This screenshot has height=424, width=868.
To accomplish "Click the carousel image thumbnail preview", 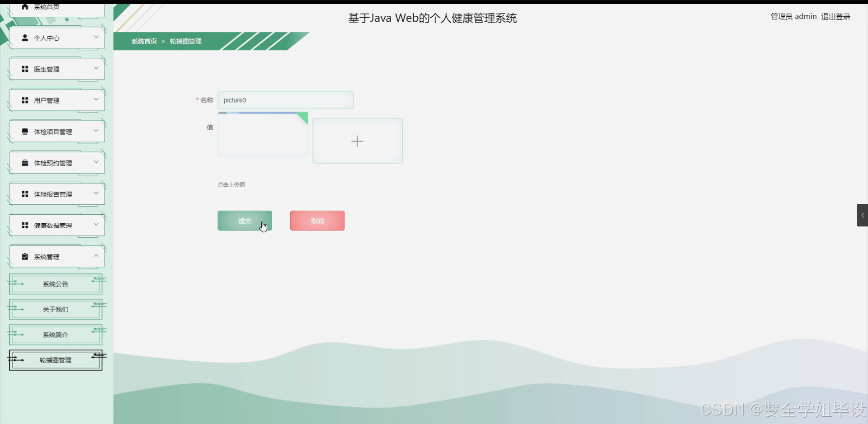I will coord(263,134).
